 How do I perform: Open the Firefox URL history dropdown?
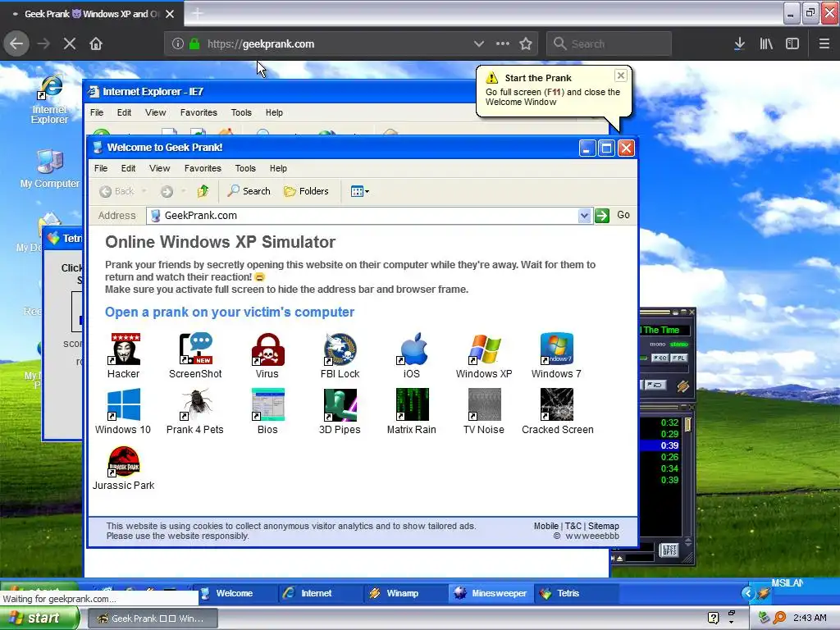(479, 44)
